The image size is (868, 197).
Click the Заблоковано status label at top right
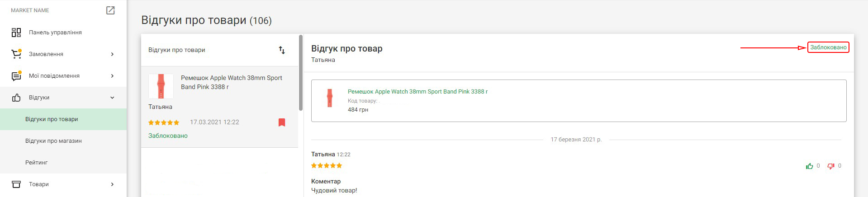click(x=828, y=47)
